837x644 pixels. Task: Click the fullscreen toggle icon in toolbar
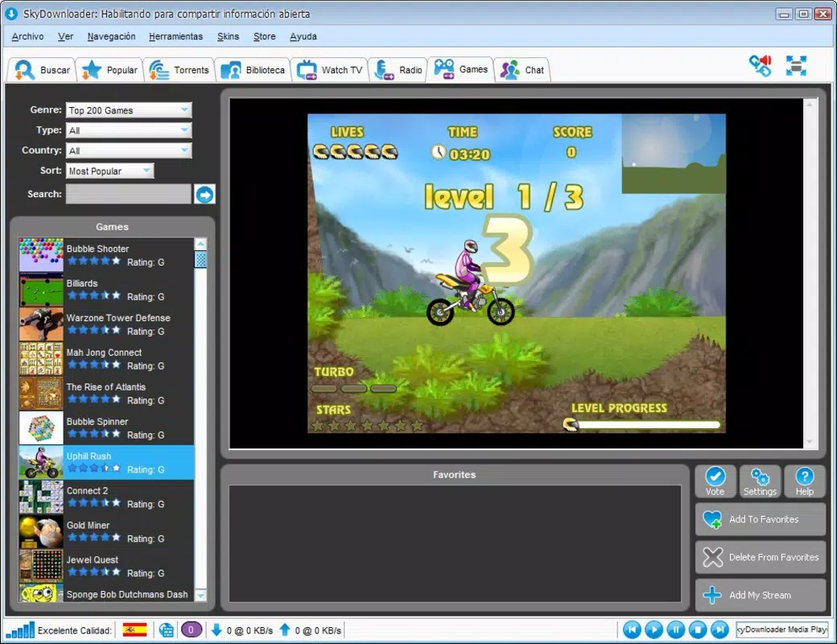click(x=796, y=66)
